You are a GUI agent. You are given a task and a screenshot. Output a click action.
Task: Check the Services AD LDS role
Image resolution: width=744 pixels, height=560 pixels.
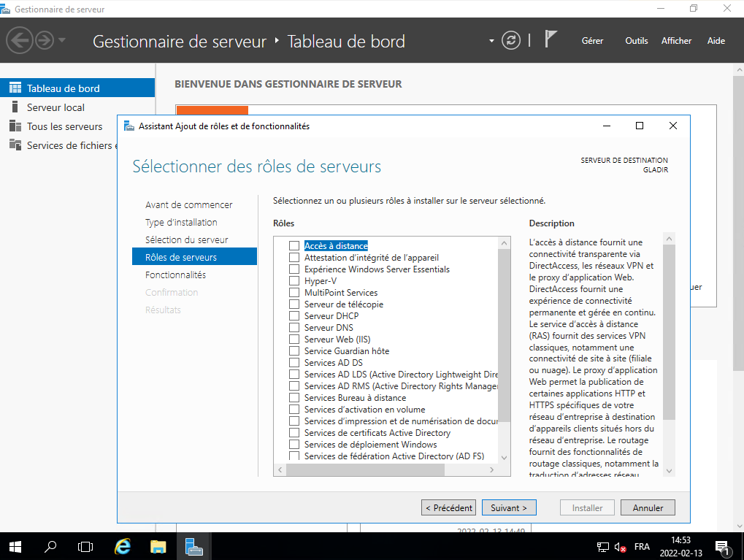(294, 375)
